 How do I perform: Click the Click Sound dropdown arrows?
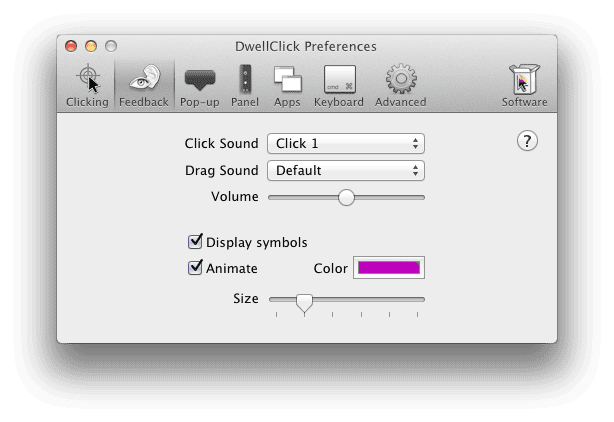[x=415, y=143]
